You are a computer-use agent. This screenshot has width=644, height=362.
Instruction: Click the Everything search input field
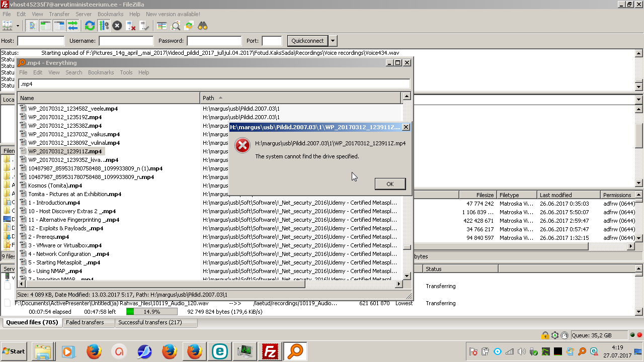click(214, 84)
